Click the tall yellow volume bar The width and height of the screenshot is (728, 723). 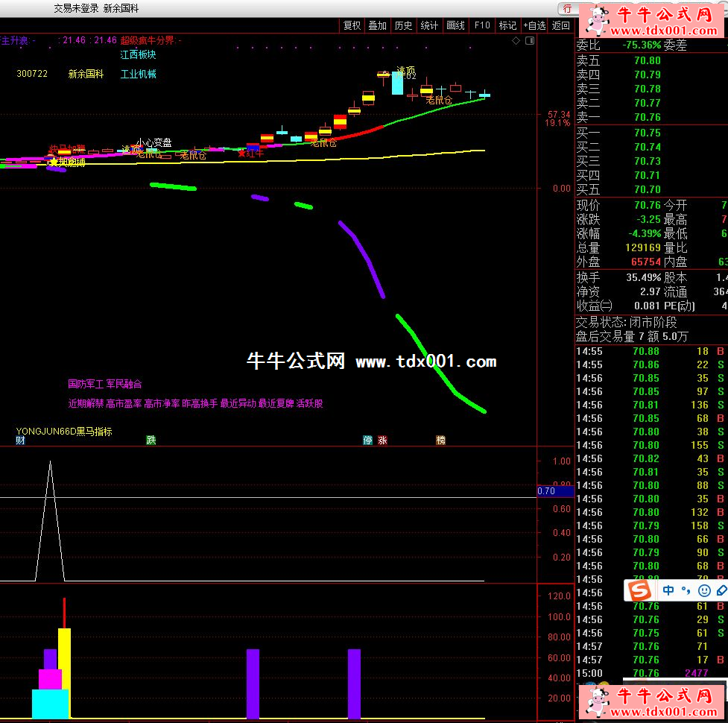pos(65,673)
